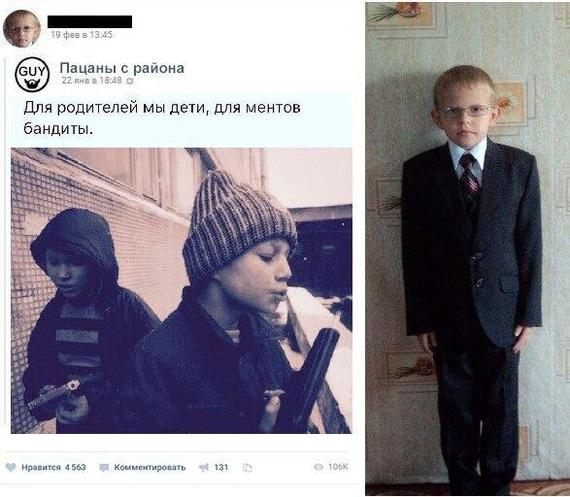Viewport: 570px width, 497px height.
Task: Open the 19 фев в 13:45 timestamp
Action: point(81,35)
